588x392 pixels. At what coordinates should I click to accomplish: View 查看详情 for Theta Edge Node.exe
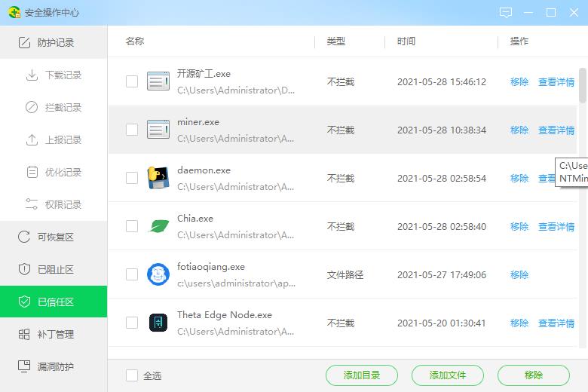click(x=556, y=323)
